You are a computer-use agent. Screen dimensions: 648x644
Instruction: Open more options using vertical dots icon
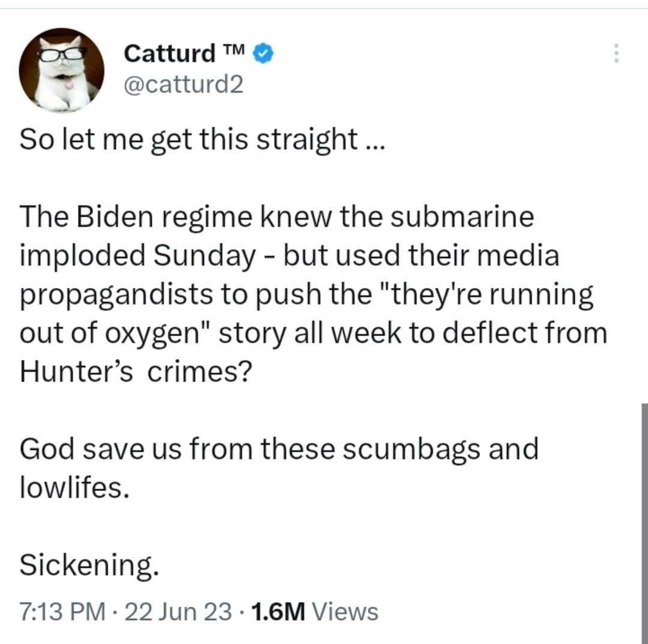pos(616,54)
